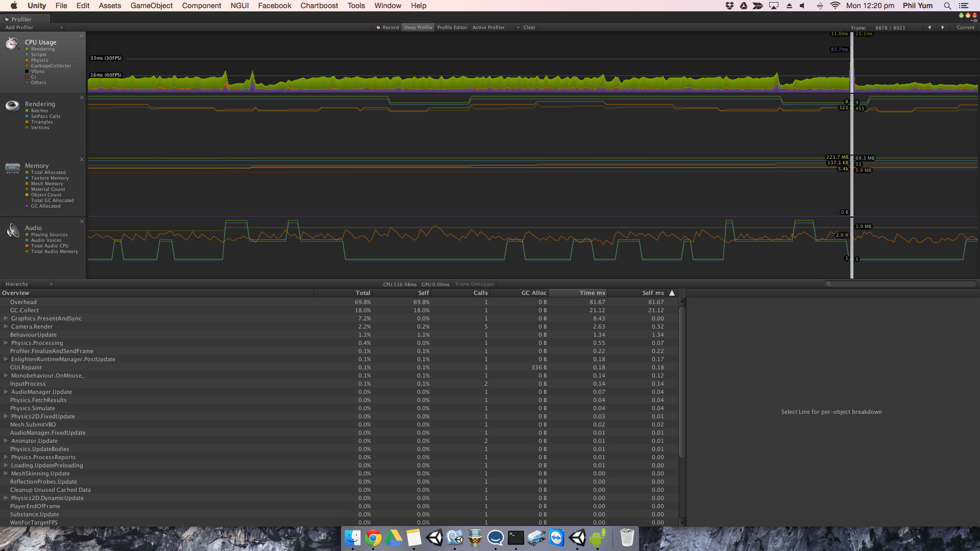Expand the Camera.Render row
Viewport: 980px width, 551px height.
(6, 327)
